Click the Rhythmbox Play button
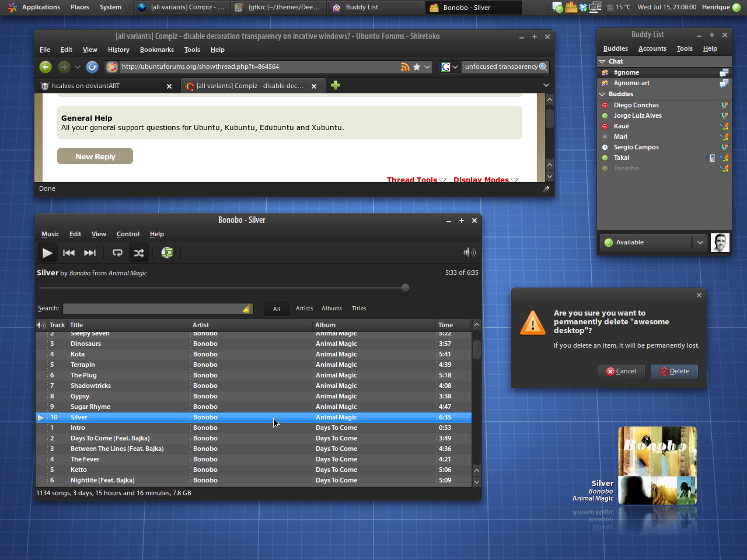 (47, 253)
